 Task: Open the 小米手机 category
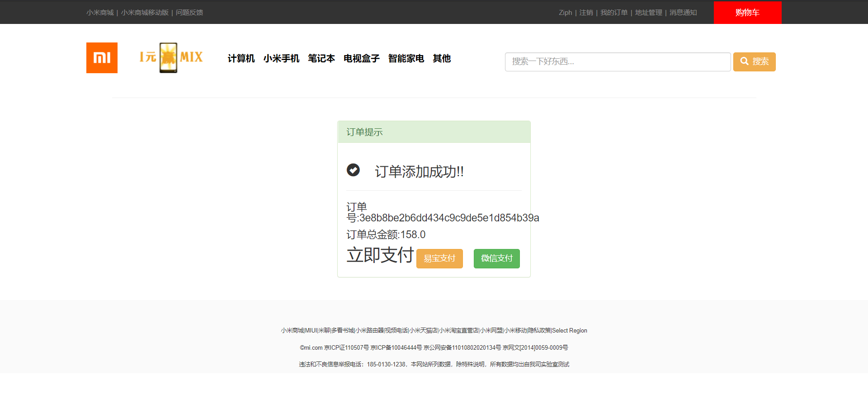click(281, 58)
